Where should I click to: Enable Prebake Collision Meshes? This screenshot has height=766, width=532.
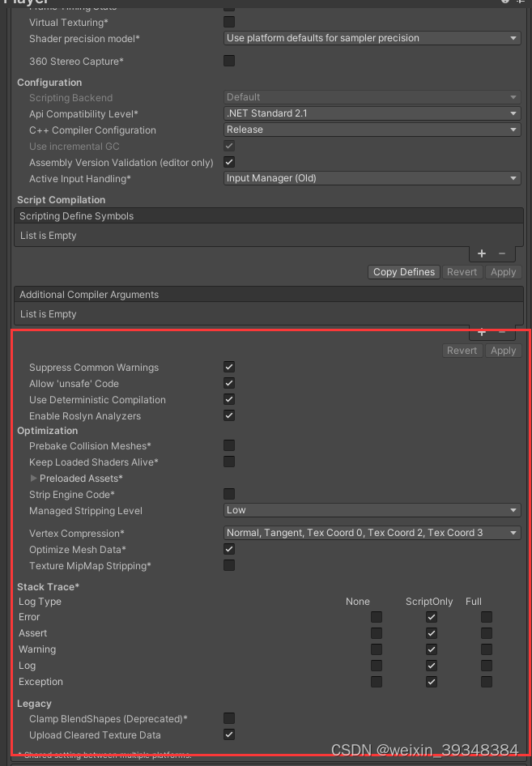(228, 446)
